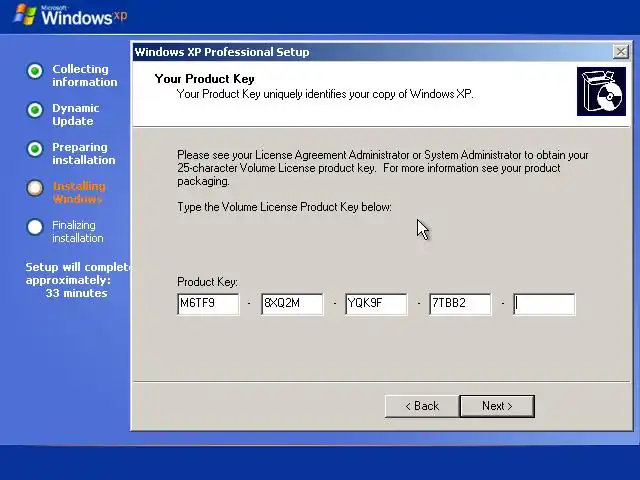The image size is (640, 480).
Task: Click the empty fifth product key field
Action: (544, 304)
